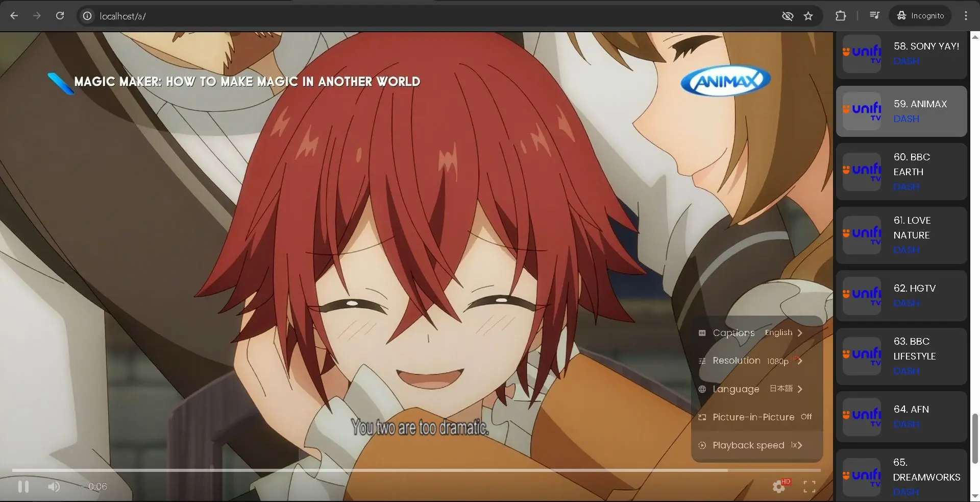This screenshot has width=980, height=502.
Task: Click DASH label under ANIMAX
Action: pyautogui.click(x=906, y=119)
